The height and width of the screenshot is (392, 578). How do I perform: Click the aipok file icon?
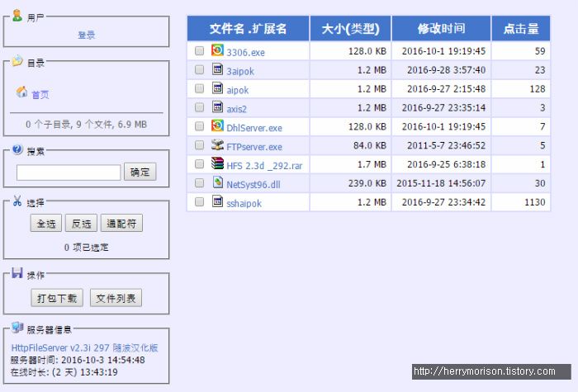coord(217,87)
